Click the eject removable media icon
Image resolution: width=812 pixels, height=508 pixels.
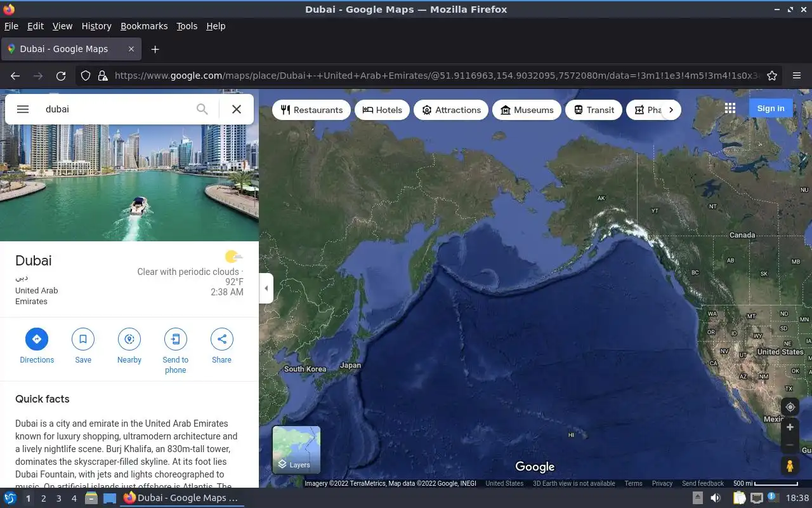tap(697, 498)
